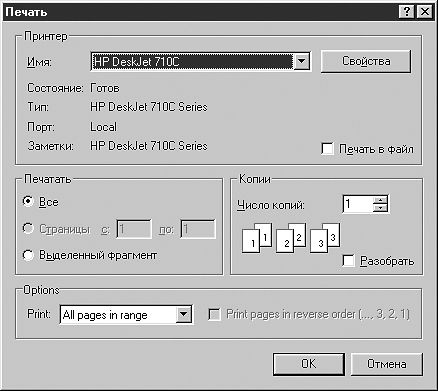Click the Отмена cancel button

click(387, 364)
